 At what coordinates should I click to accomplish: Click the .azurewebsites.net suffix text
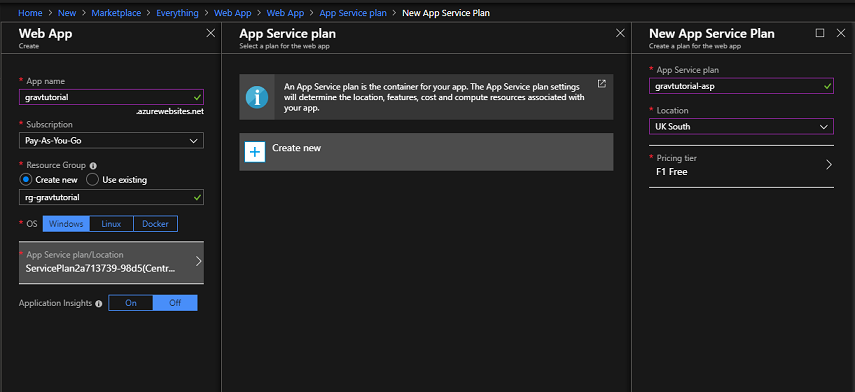coord(170,111)
